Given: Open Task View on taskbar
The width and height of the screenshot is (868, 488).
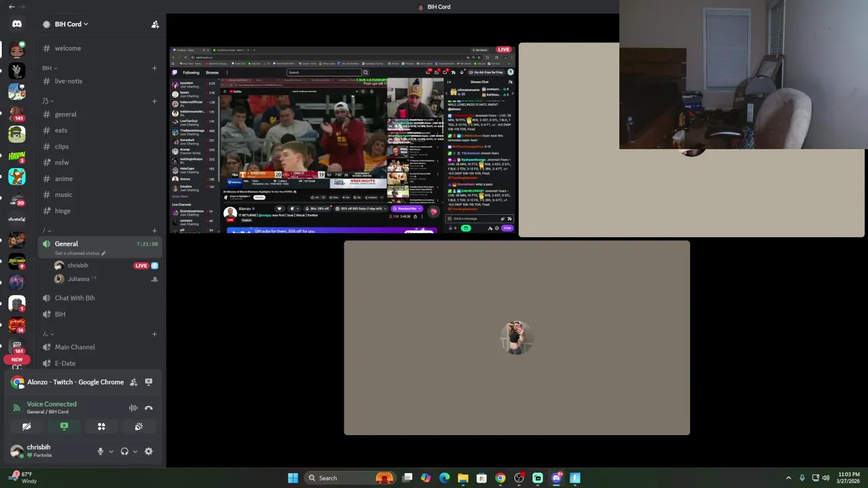Looking at the screenshot, I should pos(408,478).
